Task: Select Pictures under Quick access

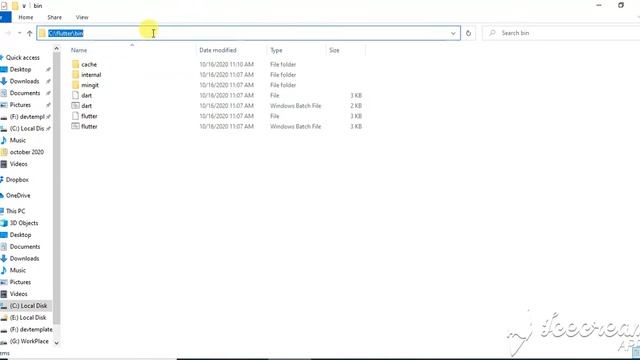Action: pyautogui.click(x=20, y=105)
